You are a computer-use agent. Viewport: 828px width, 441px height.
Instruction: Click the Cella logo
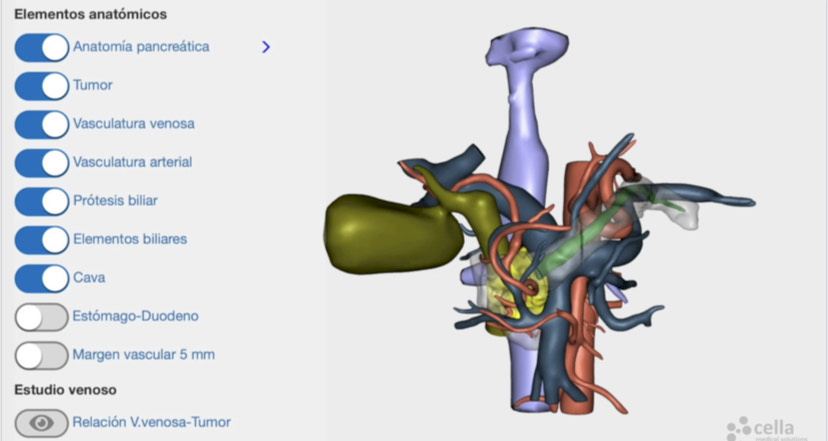765,427
